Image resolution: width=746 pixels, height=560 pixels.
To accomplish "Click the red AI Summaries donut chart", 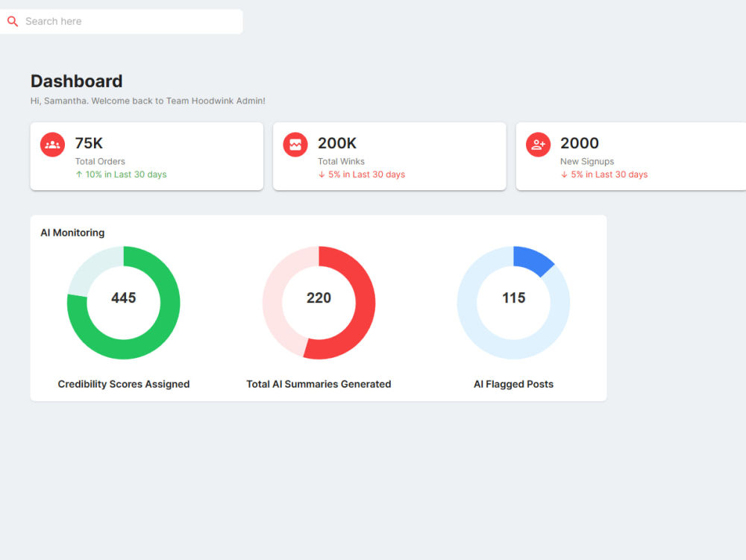I will (x=319, y=302).
